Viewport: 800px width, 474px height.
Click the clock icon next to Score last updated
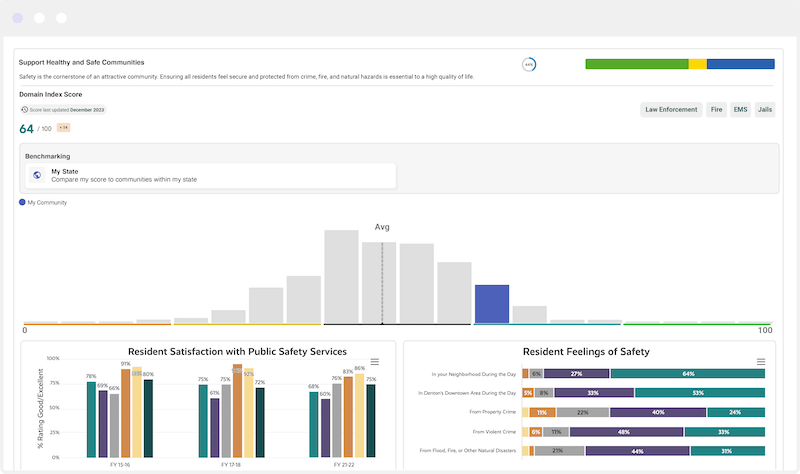point(24,110)
